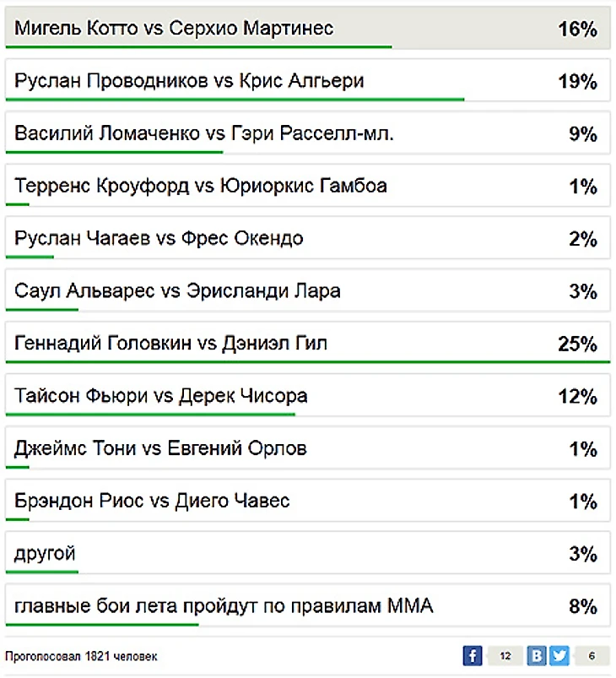
Task: Click the VKontakte share icon
Action: pyautogui.click(x=537, y=656)
